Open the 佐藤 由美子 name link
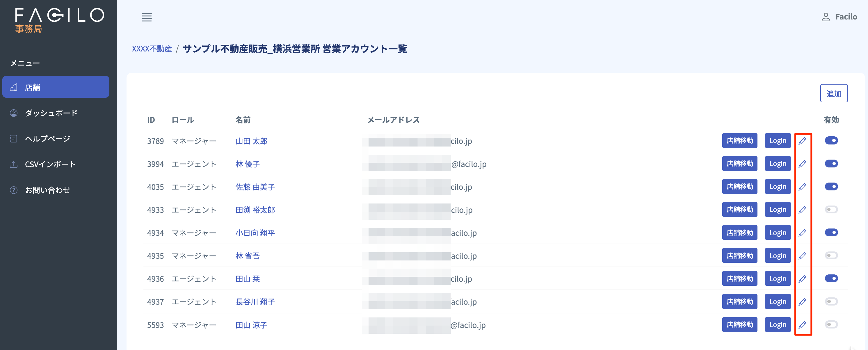The height and width of the screenshot is (350, 868). tap(255, 187)
